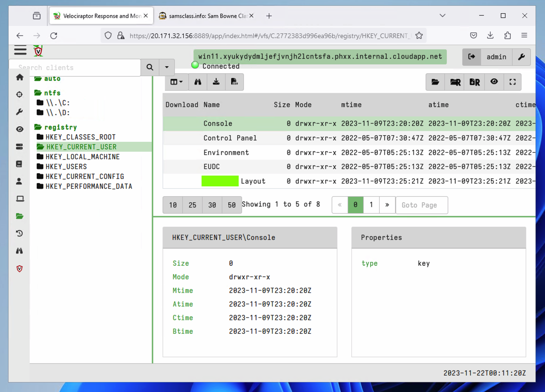Go to page 1 of results

tap(371, 205)
